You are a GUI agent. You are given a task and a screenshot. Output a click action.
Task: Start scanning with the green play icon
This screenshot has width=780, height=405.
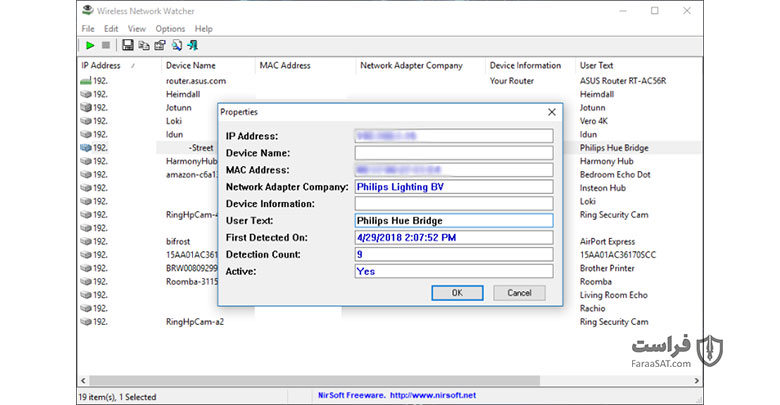(90, 45)
